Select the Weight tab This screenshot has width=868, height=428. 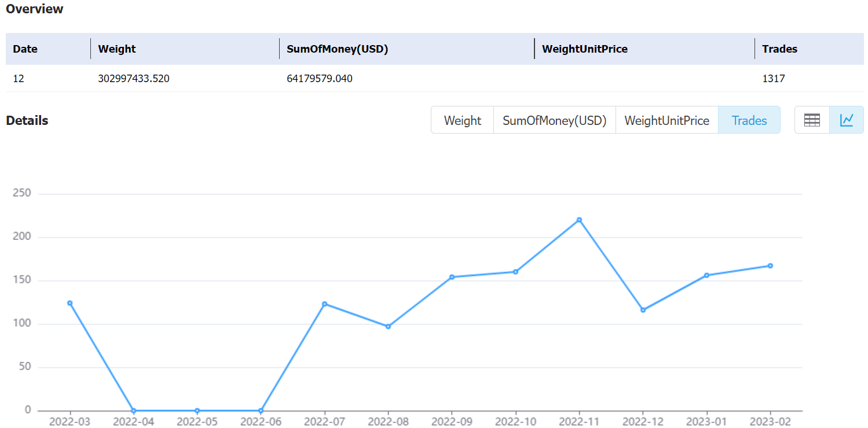[463, 120]
